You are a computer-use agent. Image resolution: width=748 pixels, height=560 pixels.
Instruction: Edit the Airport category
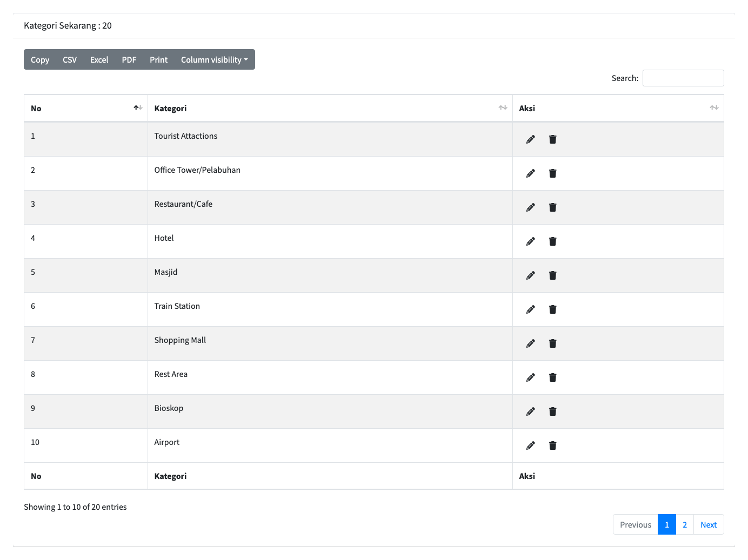point(531,446)
